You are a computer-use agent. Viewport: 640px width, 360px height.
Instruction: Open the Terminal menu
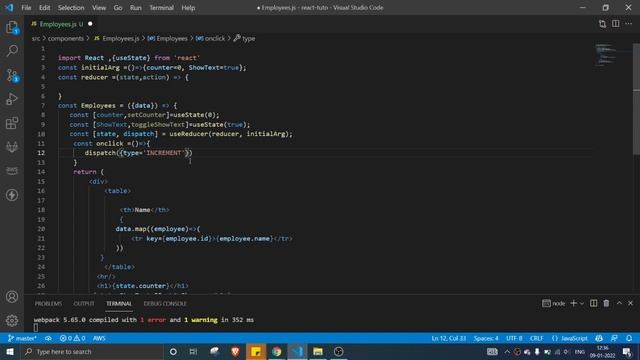coord(161,7)
